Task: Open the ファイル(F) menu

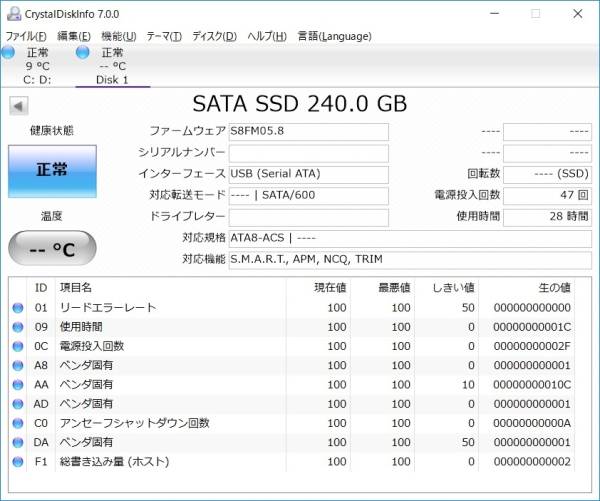Action: (x=26, y=36)
